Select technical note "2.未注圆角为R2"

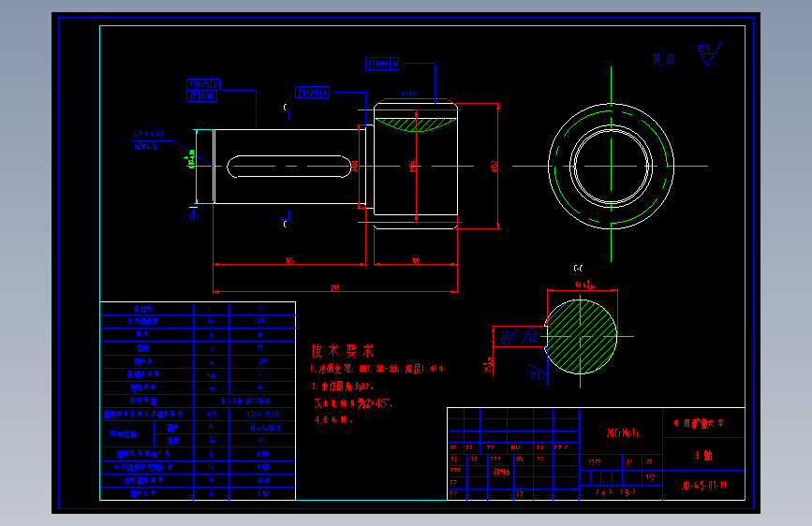[342, 387]
